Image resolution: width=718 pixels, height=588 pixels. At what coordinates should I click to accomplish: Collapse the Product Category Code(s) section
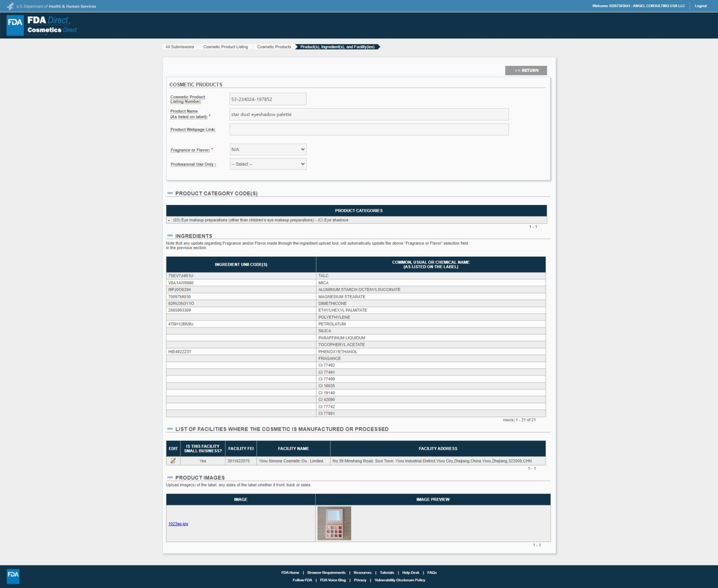tap(170, 193)
